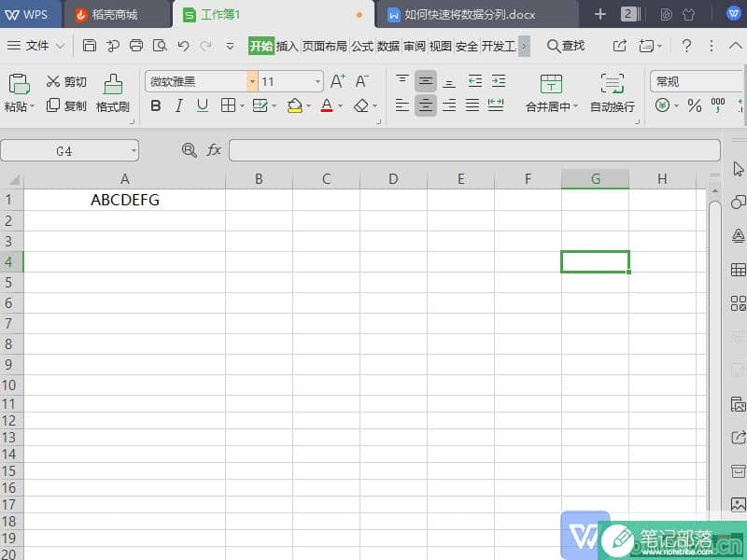Expand fill color dropdown arrow
This screenshot has height=560, width=747.
click(x=309, y=106)
